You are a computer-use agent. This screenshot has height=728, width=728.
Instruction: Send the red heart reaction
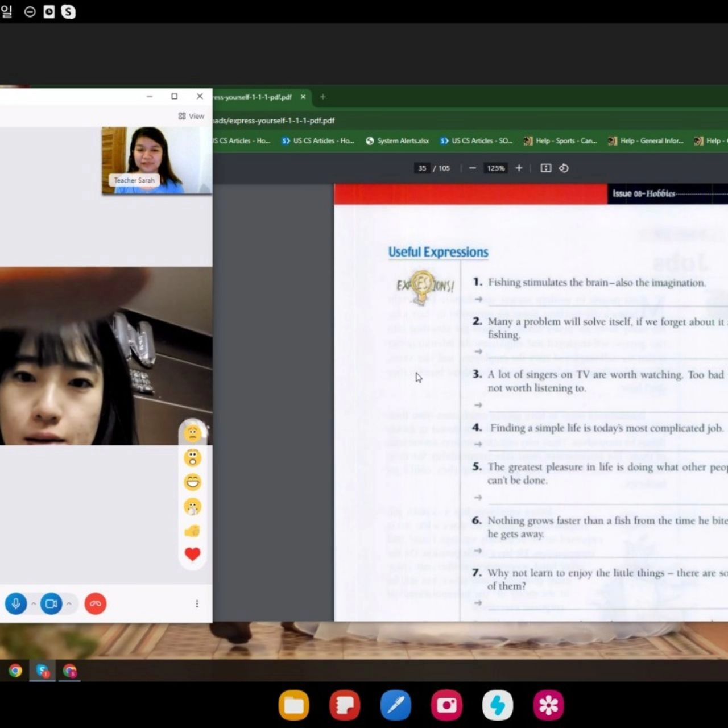point(193,554)
